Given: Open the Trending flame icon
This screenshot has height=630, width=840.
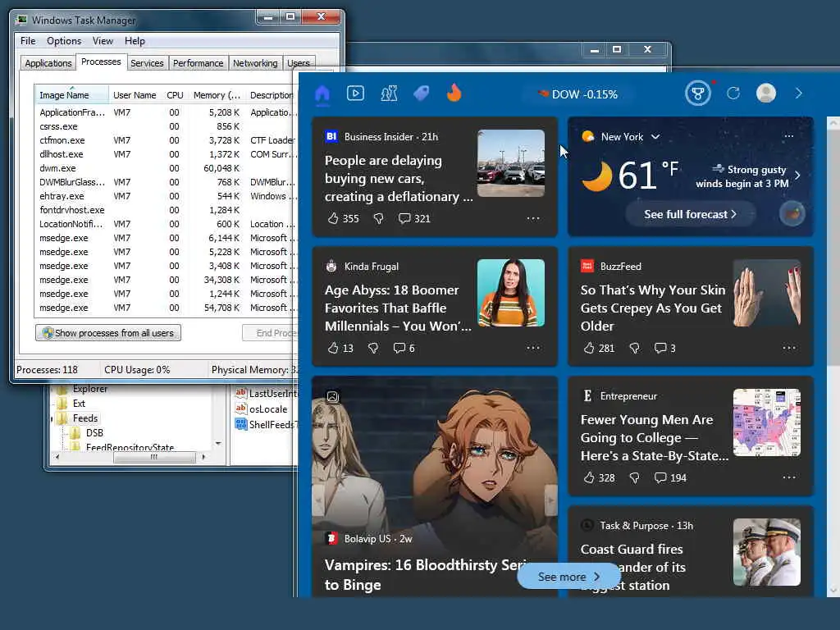Looking at the screenshot, I should click(x=454, y=94).
